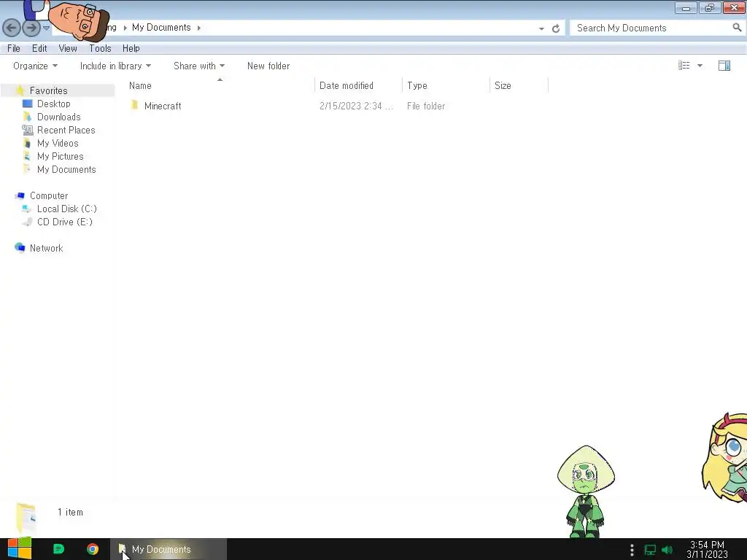Click the Computer icon in sidebar
Image resolution: width=747 pixels, height=560 pixels.
[20, 195]
